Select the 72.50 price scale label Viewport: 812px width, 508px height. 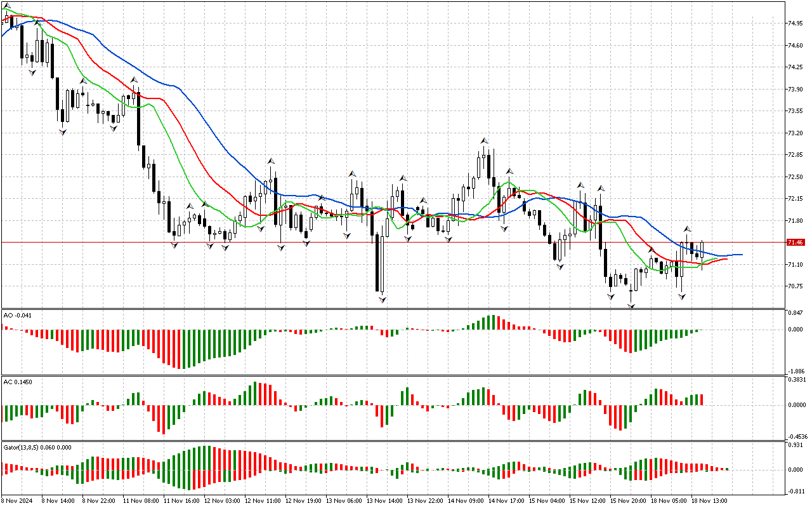[x=796, y=177]
